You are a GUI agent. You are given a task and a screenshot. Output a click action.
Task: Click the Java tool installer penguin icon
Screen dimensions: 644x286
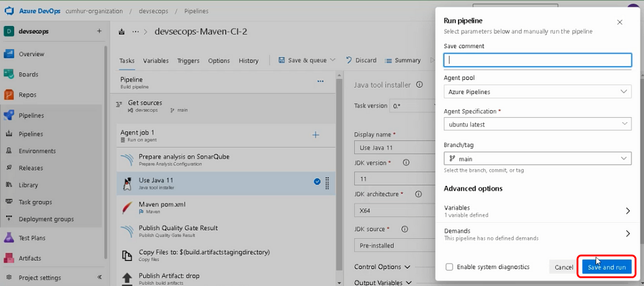[127, 183]
